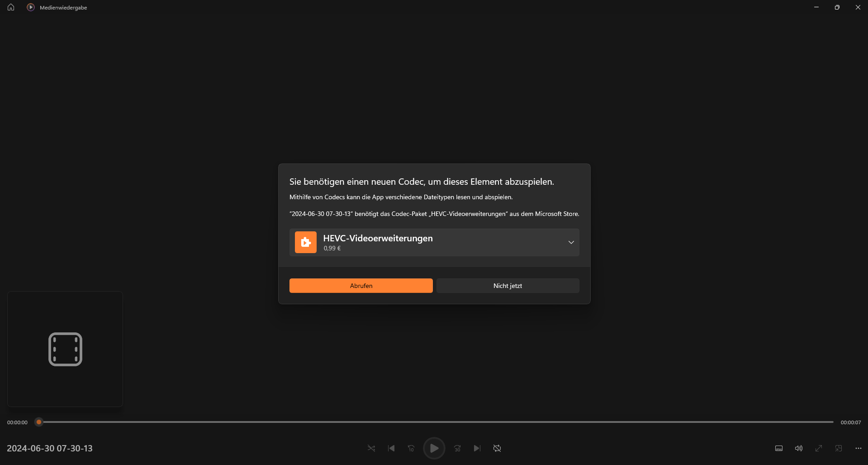Enable repeat playback

point(497,448)
